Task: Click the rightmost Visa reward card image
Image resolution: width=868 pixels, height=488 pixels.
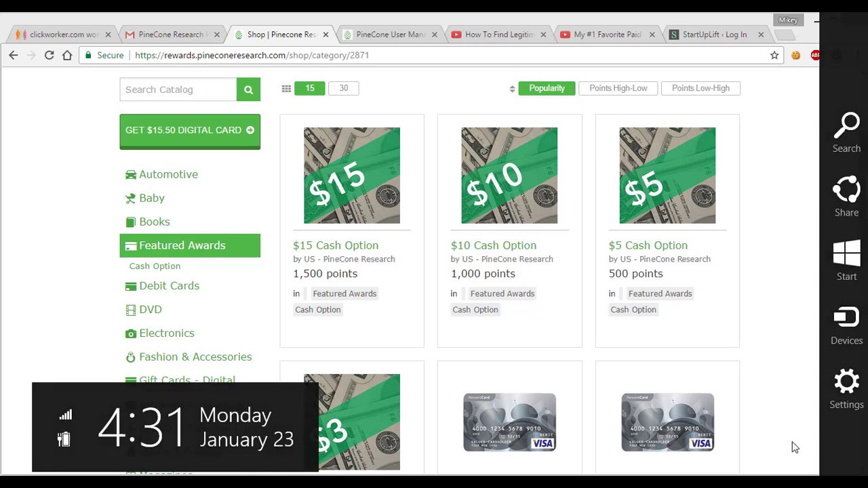Action: pos(667,422)
